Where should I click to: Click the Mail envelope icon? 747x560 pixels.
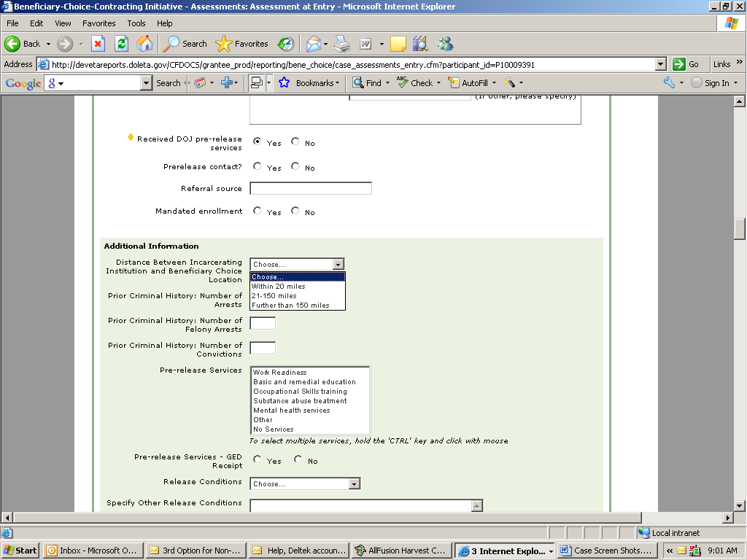pyautogui.click(x=313, y=44)
